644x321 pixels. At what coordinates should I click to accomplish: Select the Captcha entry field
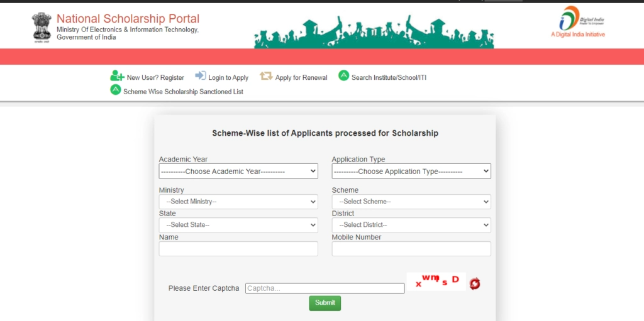(325, 288)
